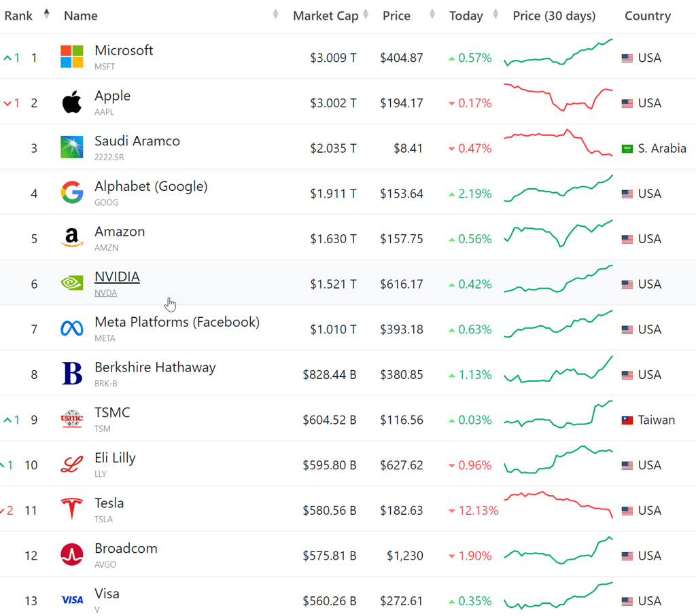Open Eli Lilly company link

coord(115,458)
